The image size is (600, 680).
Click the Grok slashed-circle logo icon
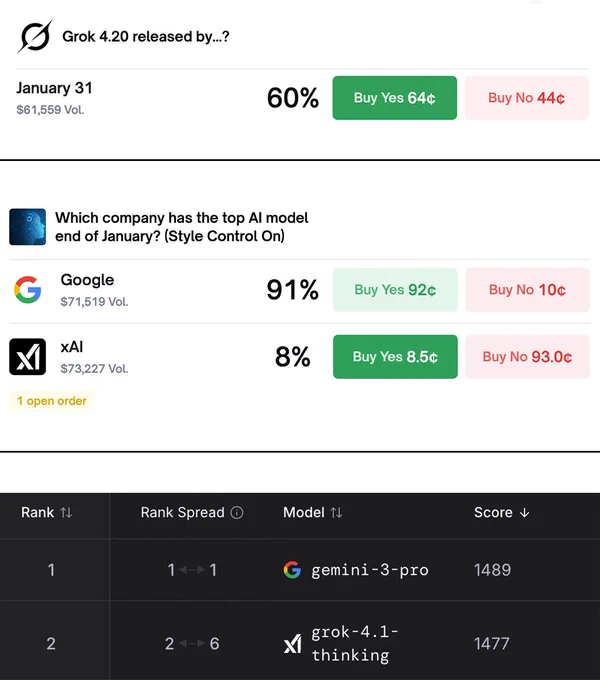(x=35, y=36)
